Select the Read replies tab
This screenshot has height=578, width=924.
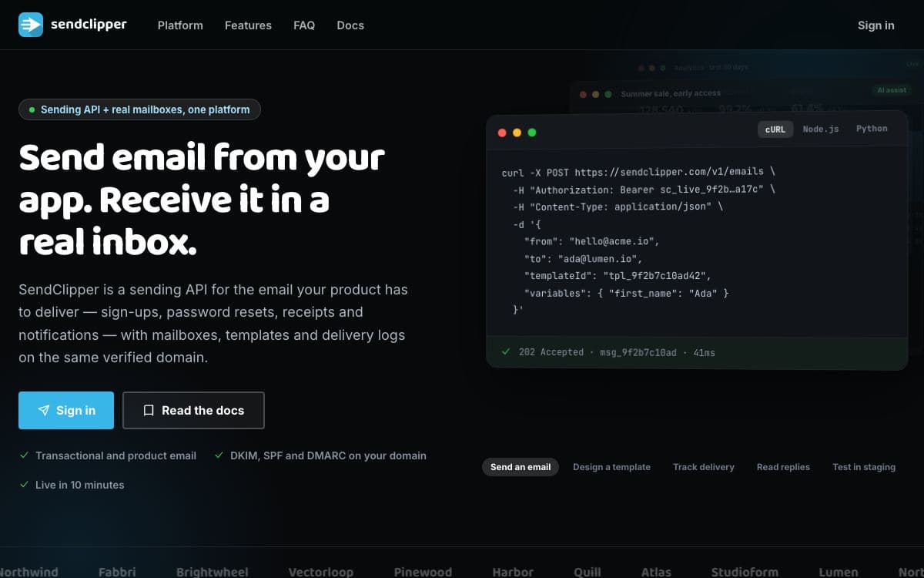coord(783,467)
